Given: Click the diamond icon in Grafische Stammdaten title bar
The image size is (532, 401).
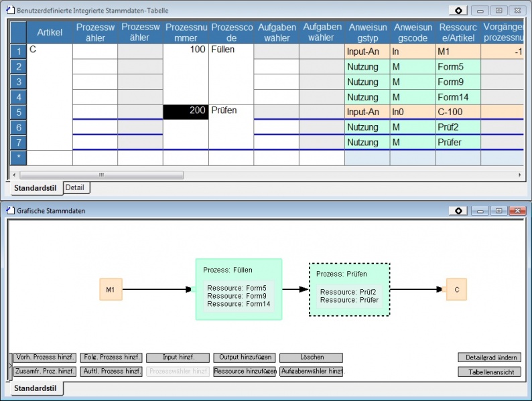Looking at the screenshot, I should point(458,211).
